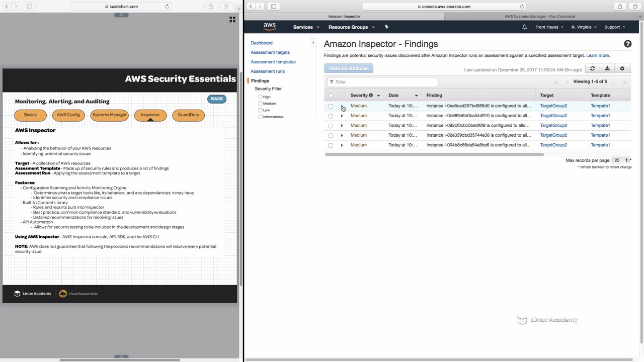The height and width of the screenshot is (362, 644).
Task: Check finding for instance i-02e339dbd35744e36
Action: 331,135
